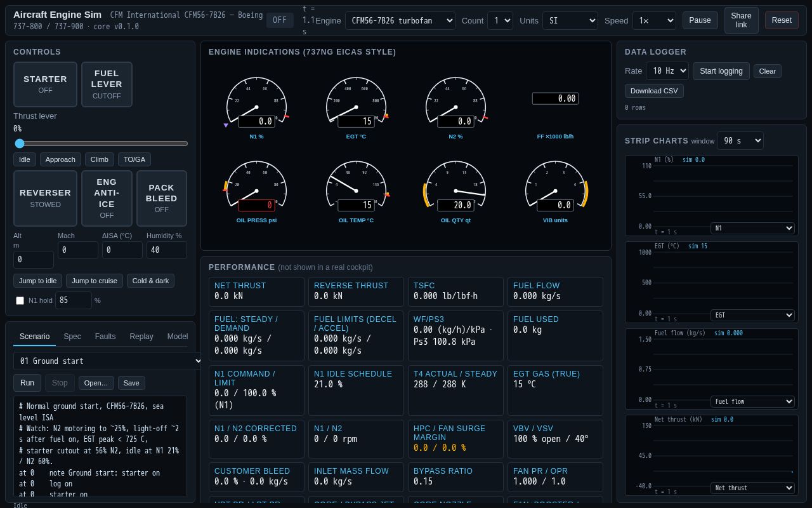Clear the data logger
The image size is (812, 508).
[768, 71]
